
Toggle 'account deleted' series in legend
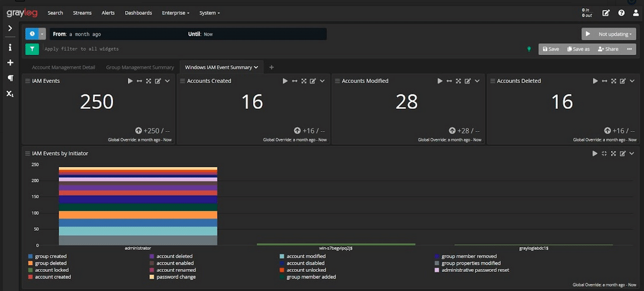174,257
